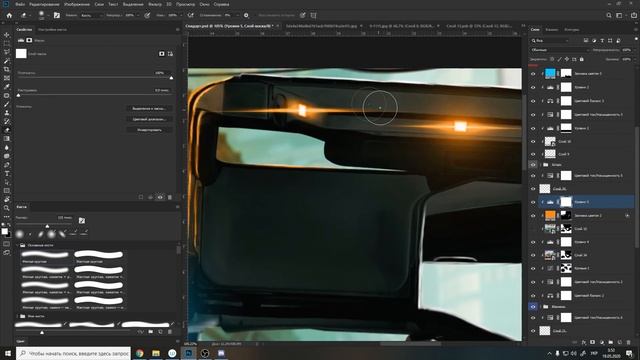Delete layer trash icon in Layers
This screenshot has width=640, height=360.
click(x=629, y=342)
